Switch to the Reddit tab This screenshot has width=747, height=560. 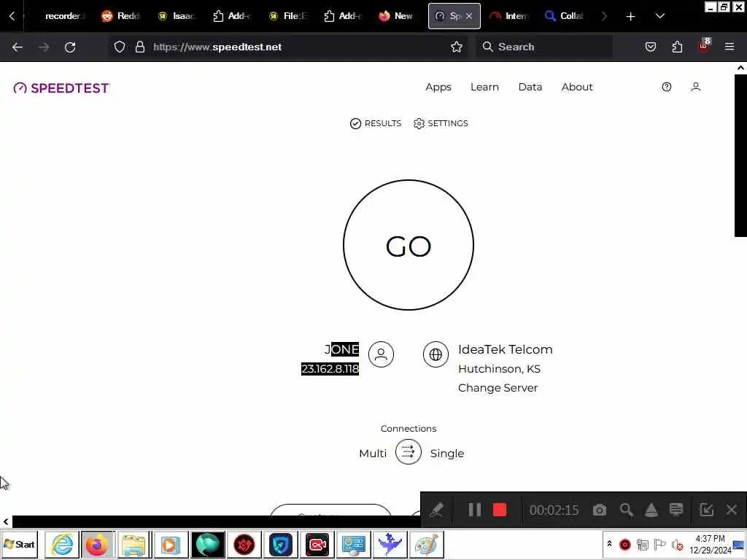pos(122,16)
